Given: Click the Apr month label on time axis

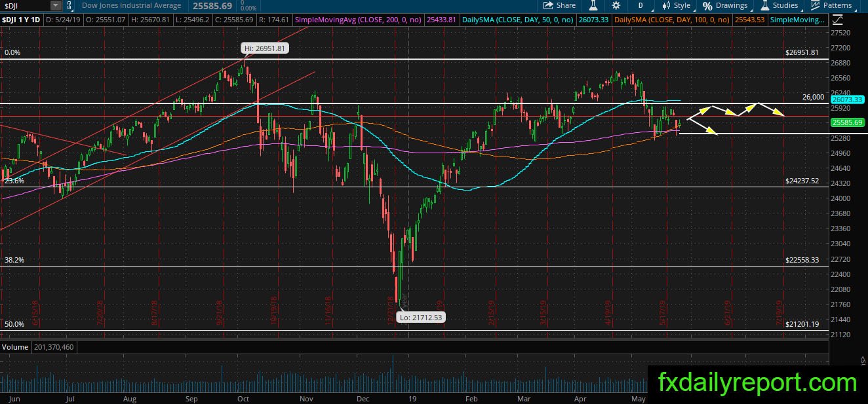Looking at the screenshot, I should click(x=580, y=398).
